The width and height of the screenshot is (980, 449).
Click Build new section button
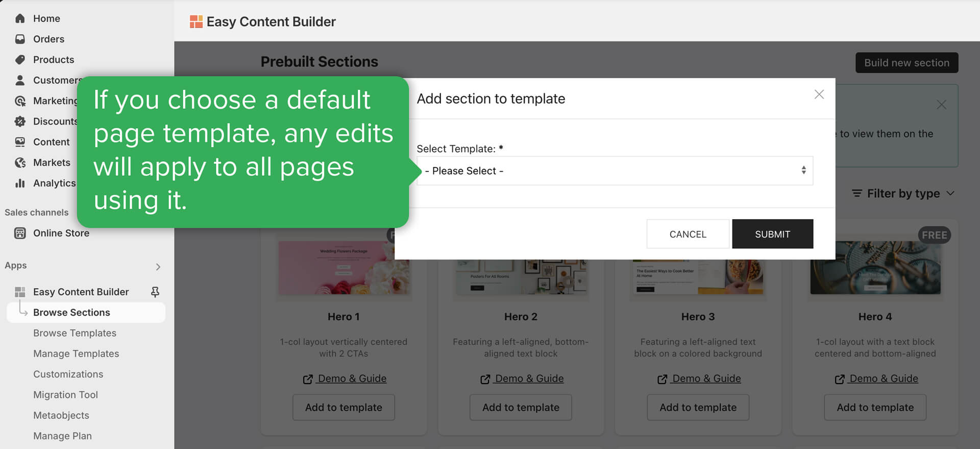point(906,63)
